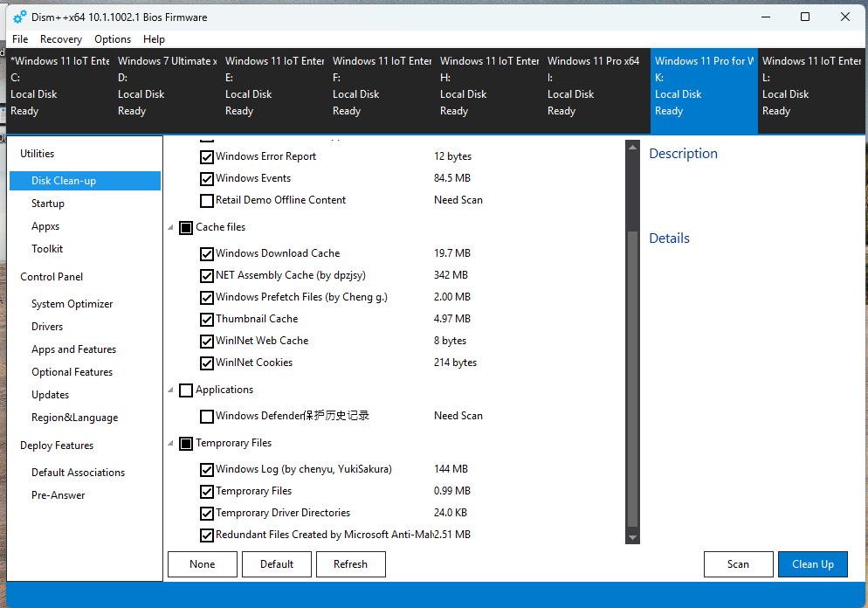Toggle the Temprorary Files group checkbox

click(x=186, y=444)
